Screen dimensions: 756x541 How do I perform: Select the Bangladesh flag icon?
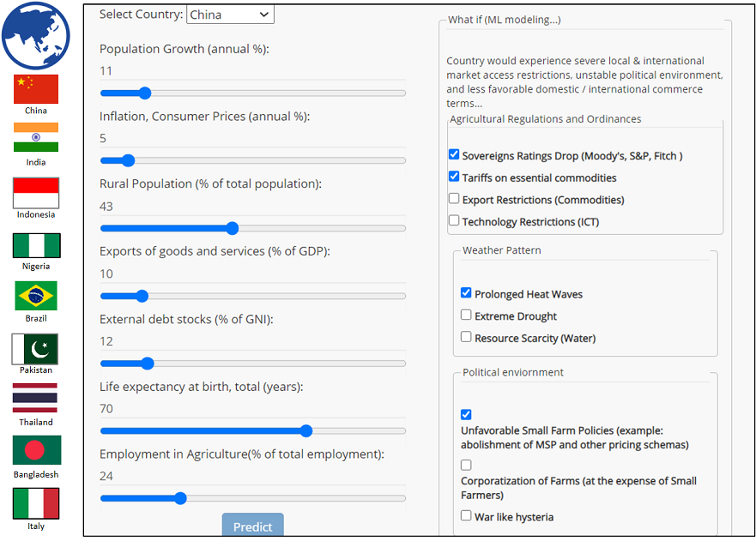(x=36, y=450)
